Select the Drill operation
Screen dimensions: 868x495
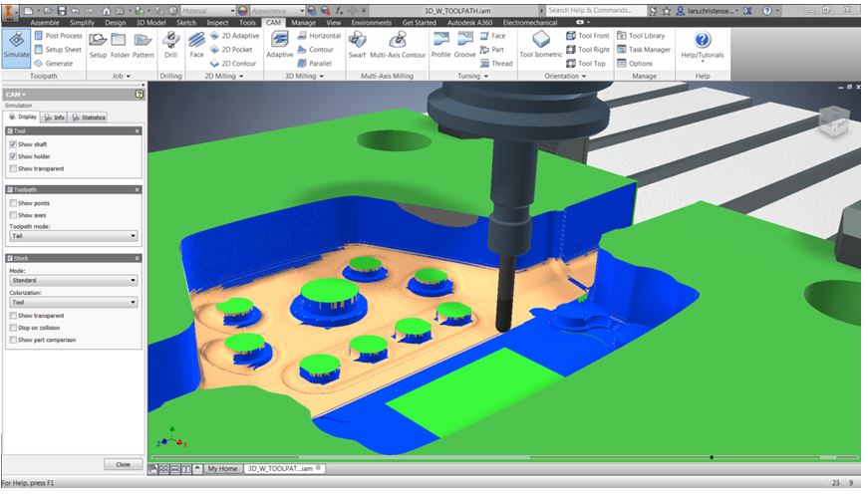[170, 46]
